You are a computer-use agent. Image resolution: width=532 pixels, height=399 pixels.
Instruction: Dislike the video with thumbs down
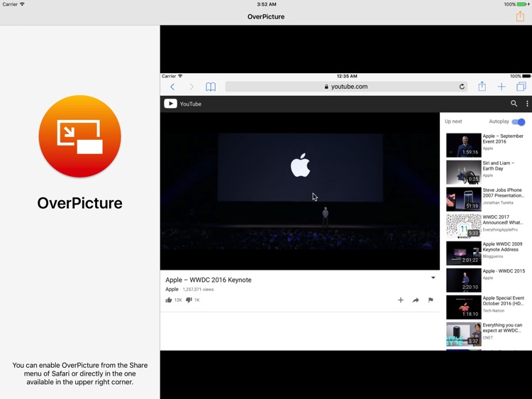point(189,300)
